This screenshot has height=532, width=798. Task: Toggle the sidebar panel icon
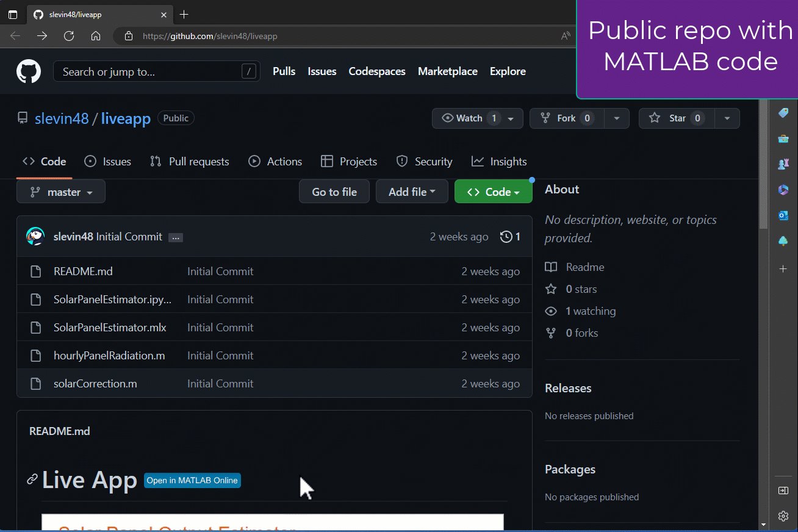coord(783,491)
